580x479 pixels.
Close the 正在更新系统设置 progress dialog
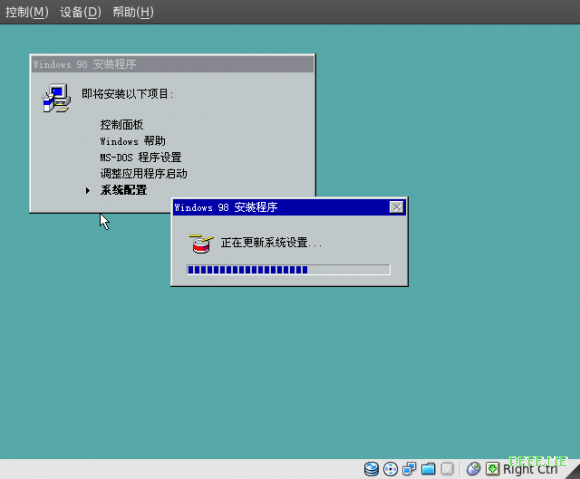pos(397,207)
